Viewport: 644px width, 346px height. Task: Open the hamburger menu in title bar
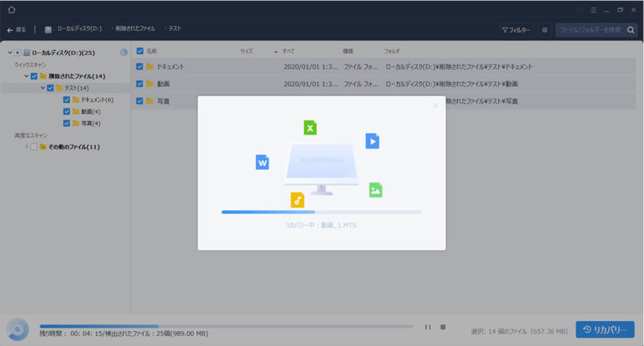pos(593,10)
